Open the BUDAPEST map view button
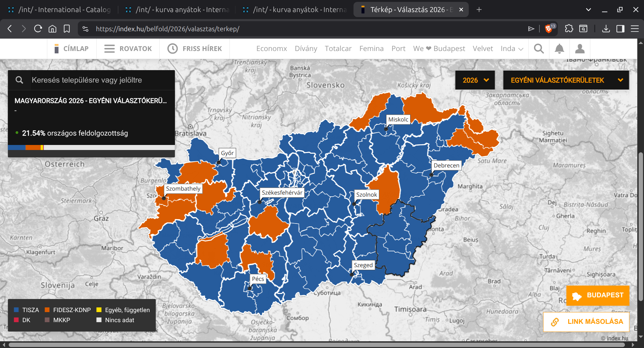Screen dimensions: 644x348 (598, 295)
